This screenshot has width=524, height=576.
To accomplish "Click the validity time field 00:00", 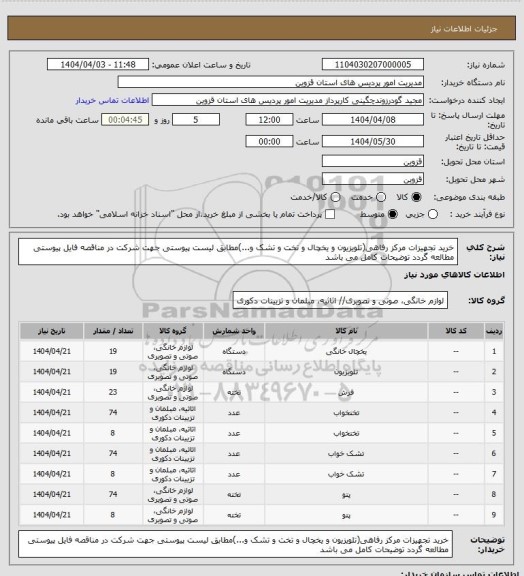I will [269, 141].
